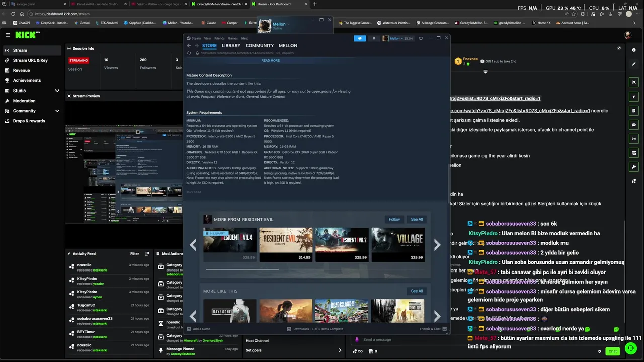Open Steam Friends & Chat
The width and height of the screenshot is (644, 362).
pyautogui.click(x=433, y=329)
